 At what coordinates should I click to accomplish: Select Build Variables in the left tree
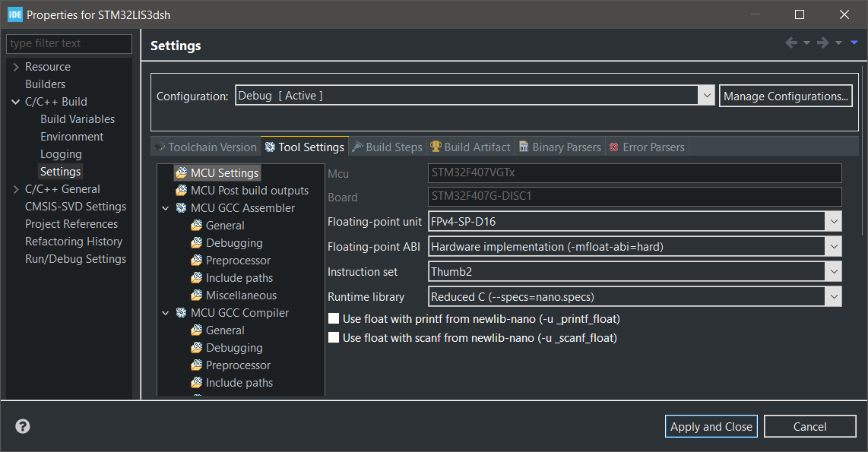pos(78,119)
